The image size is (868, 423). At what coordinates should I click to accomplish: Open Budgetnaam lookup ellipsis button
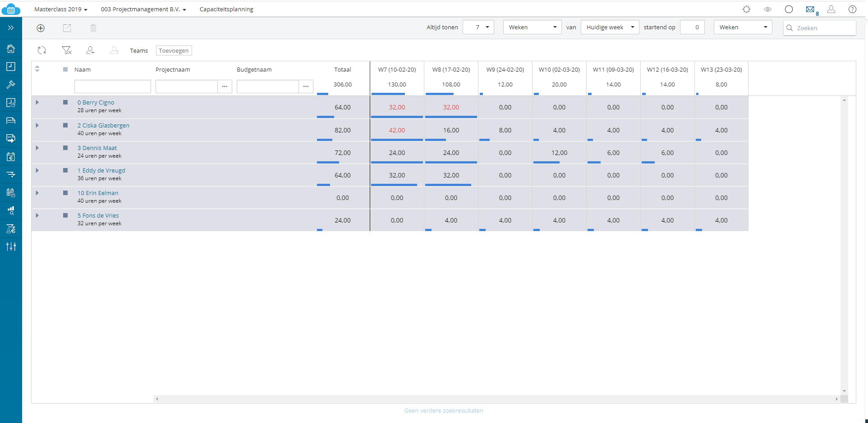click(x=306, y=86)
